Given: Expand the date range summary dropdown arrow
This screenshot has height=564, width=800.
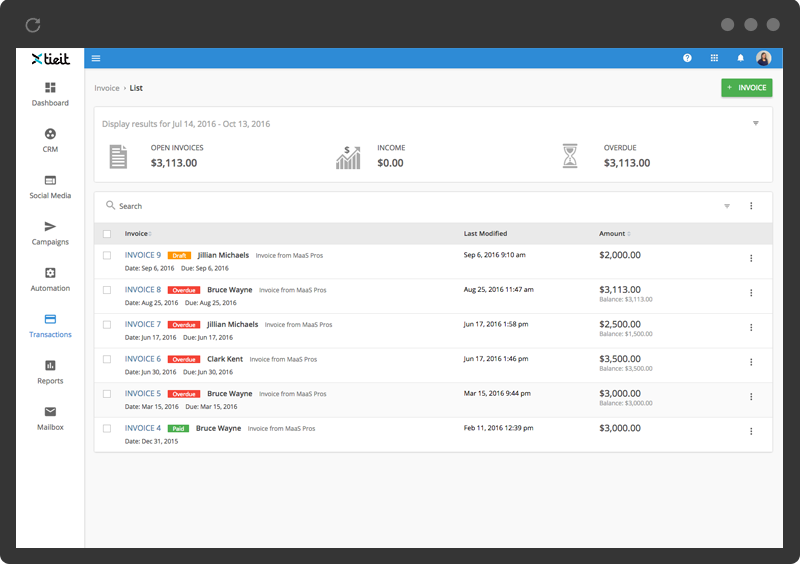Looking at the screenshot, I should [756, 123].
